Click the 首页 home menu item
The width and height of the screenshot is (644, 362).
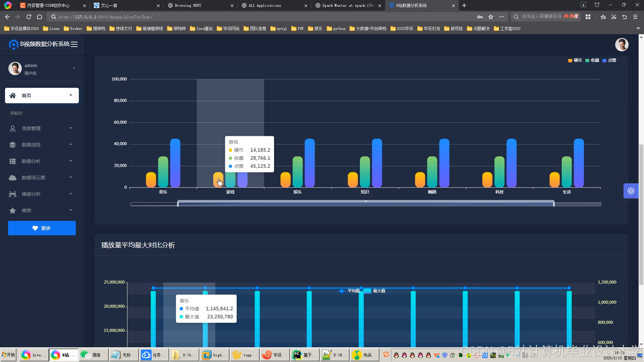pyautogui.click(x=42, y=96)
